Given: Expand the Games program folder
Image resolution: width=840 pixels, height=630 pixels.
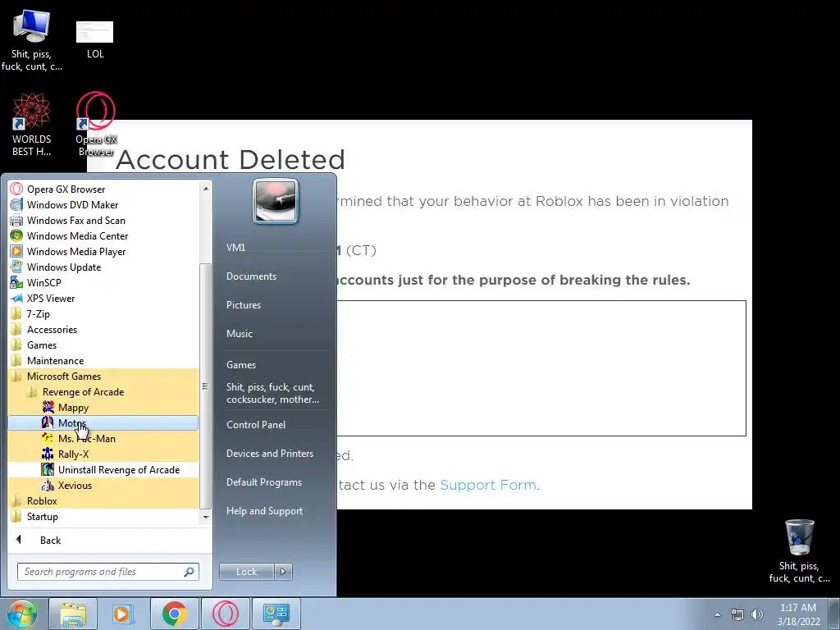Looking at the screenshot, I should (x=103, y=345).
